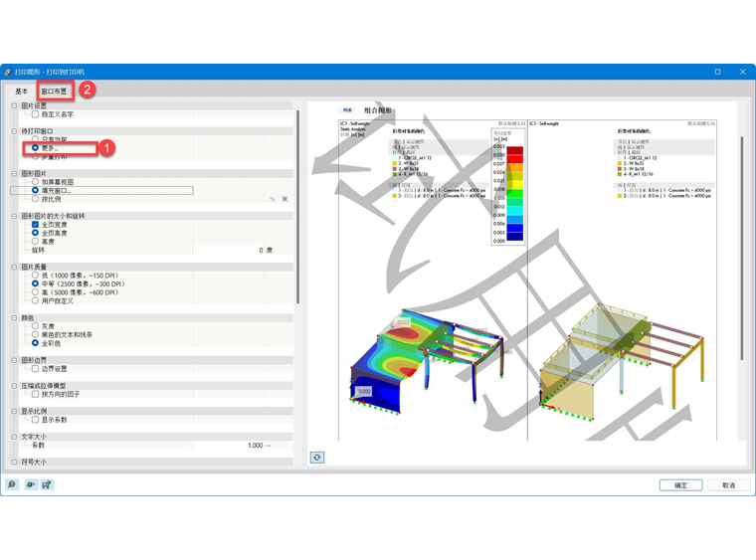Screen dimensions: 756x560
Task: Click the application icon in the title bar
Action: coord(8,72)
